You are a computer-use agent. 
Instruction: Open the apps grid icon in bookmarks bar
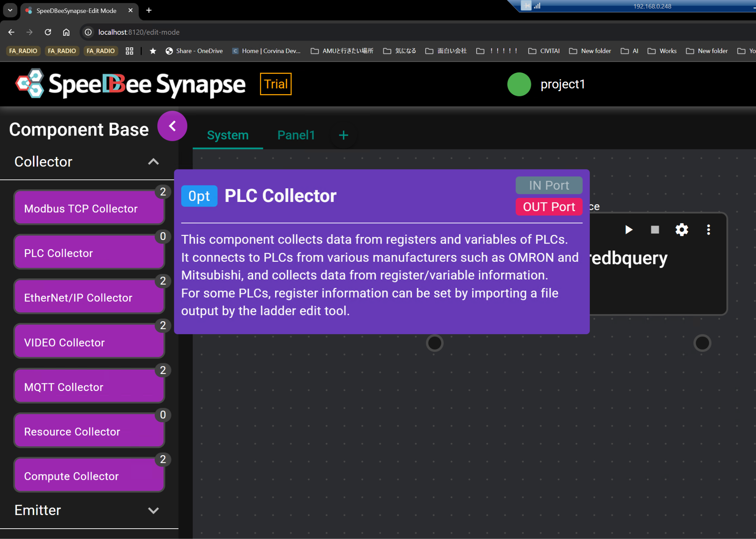129,51
